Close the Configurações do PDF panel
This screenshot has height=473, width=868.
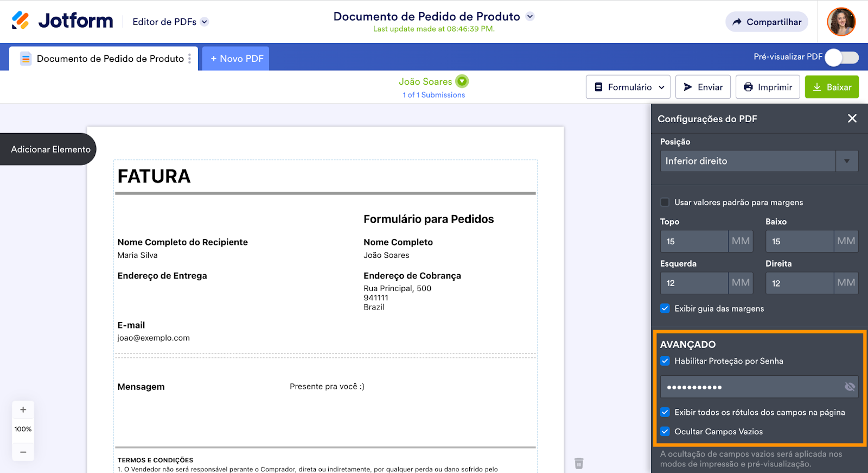tap(852, 118)
